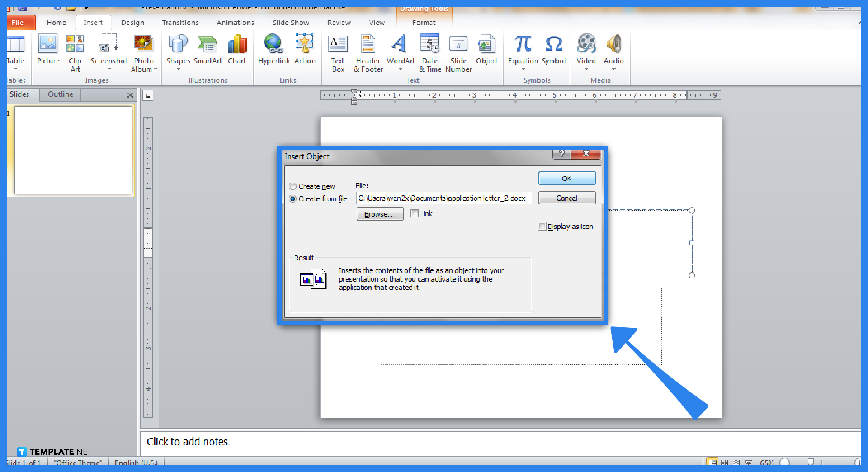The height and width of the screenshot is (472, 868).
Task: Check Display as icon
Action: click(542, 226)
